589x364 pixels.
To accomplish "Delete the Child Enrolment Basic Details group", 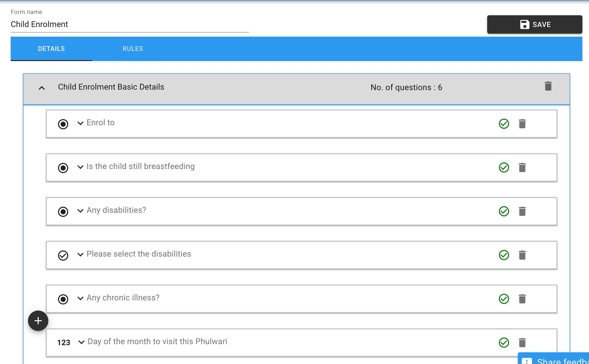I will coord(548,86).
